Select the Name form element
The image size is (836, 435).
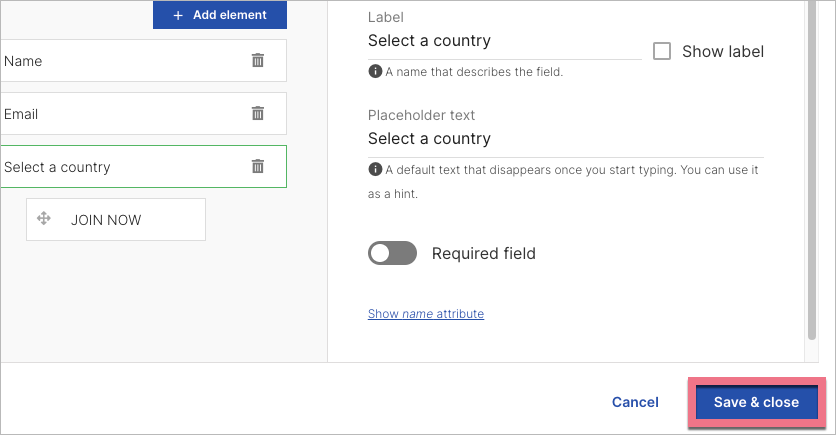point(120,61)
